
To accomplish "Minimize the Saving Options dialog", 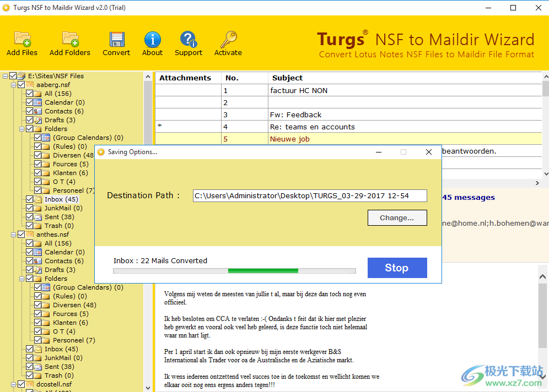I will point(379,152).
